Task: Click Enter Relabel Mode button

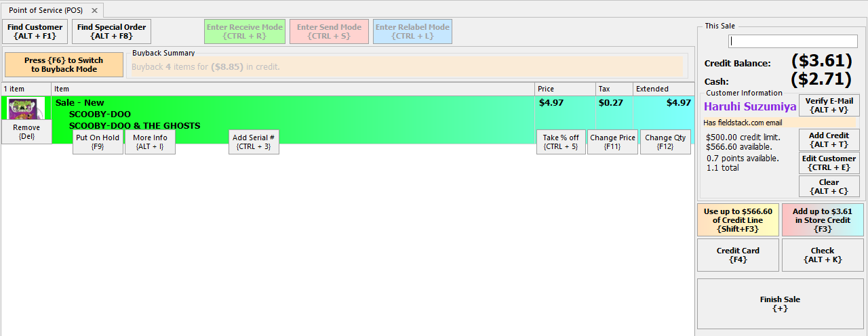Action: coord(412,32)
